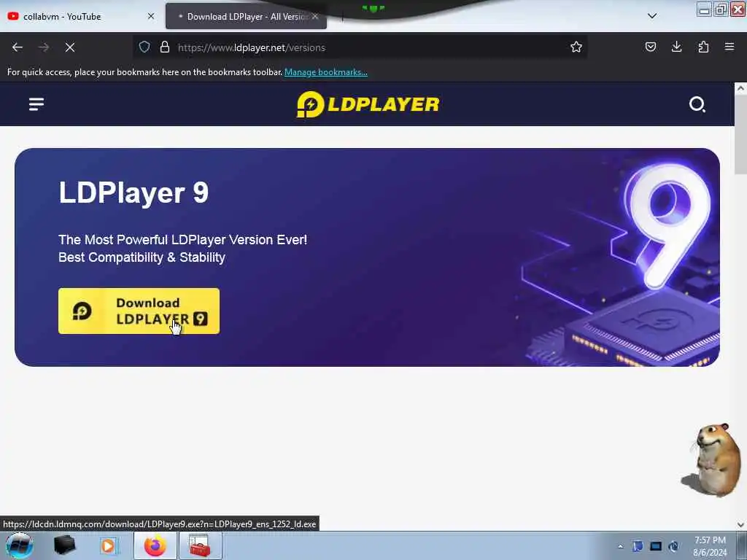
Task: Click the Download LDPLAYER 9 button
Action: click(139, 311)
